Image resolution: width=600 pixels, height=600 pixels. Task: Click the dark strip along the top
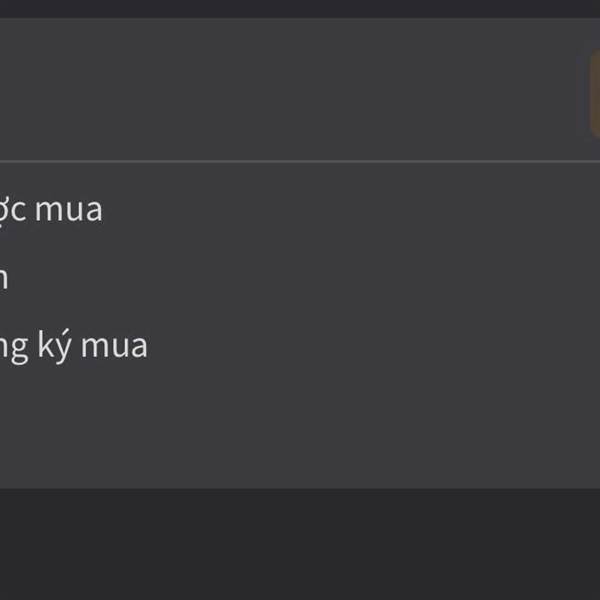(300, 8)
